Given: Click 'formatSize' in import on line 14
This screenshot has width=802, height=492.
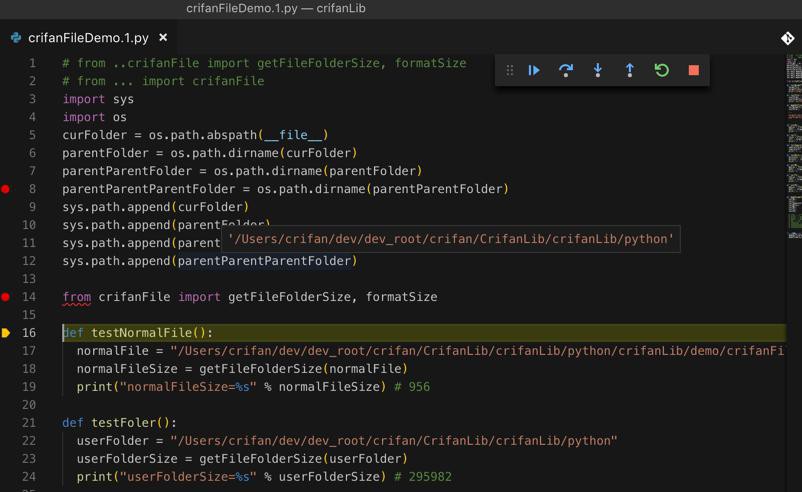Looking at the screenshot, I should click(x=402, y=297).
